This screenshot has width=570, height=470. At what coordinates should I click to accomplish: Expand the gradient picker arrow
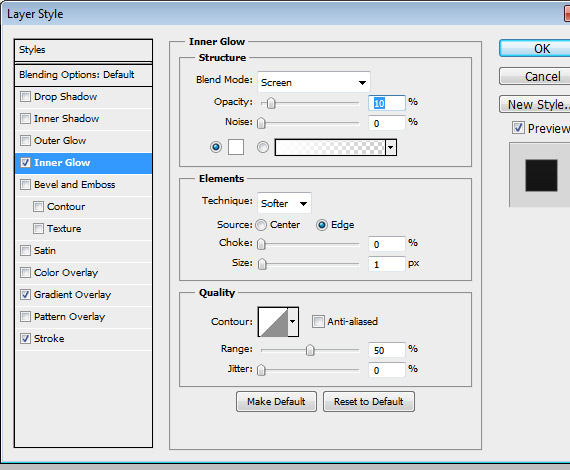391,148
